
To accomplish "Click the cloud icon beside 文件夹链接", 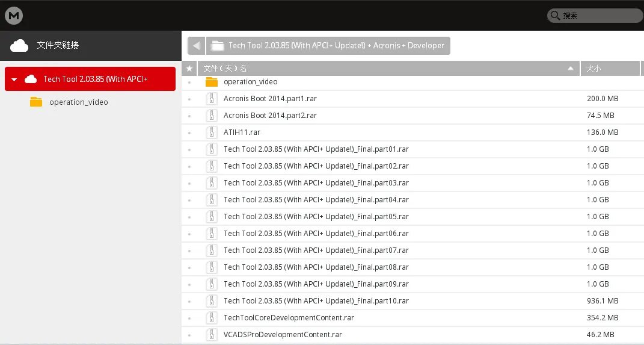I will click(19, 45).
